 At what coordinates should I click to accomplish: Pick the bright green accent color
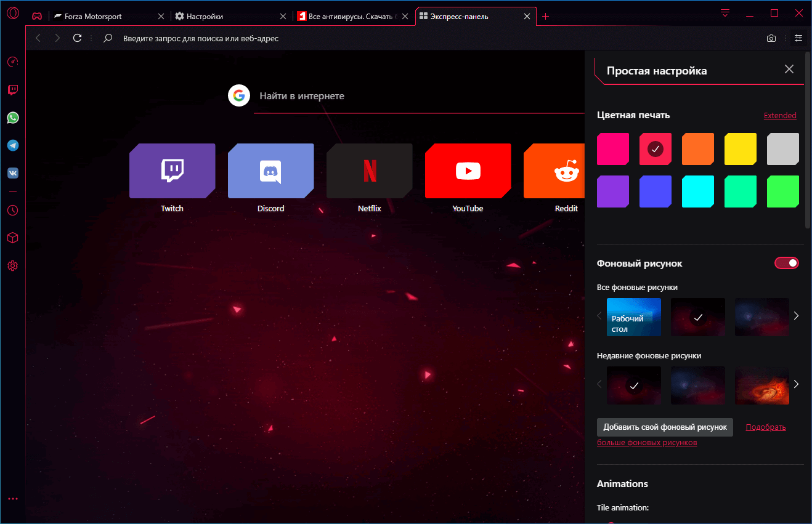(783, 191)
